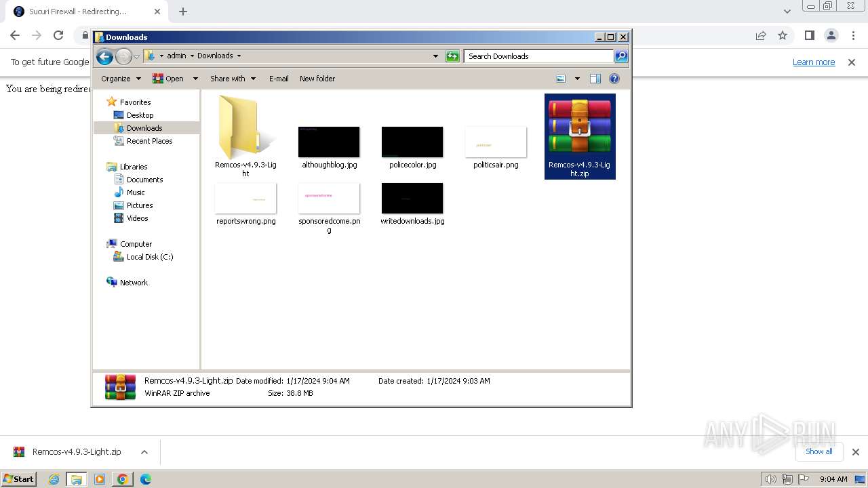
Task: Dismiss the Chrome info bar
Action: pos(852,62)
